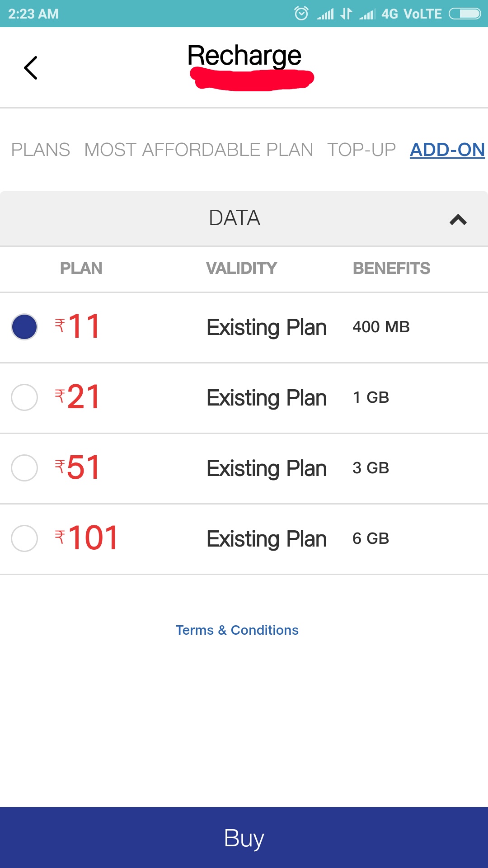Select the ₹21 plan radio button
The width and height of the screenshot is (488, 868).
(x=24, y=397)
